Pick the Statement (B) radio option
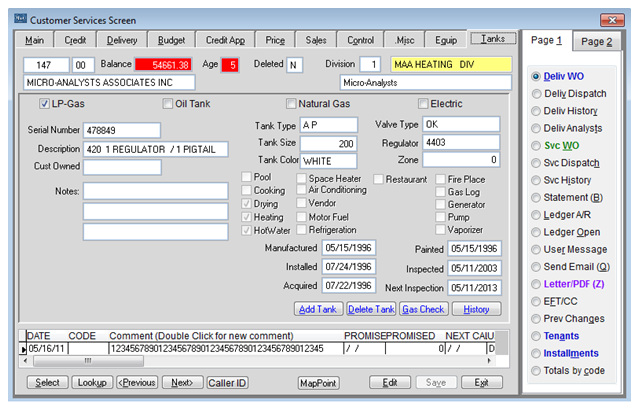This screenshot has width=637, height=409. pyautogui.click(x=536, y=197)
